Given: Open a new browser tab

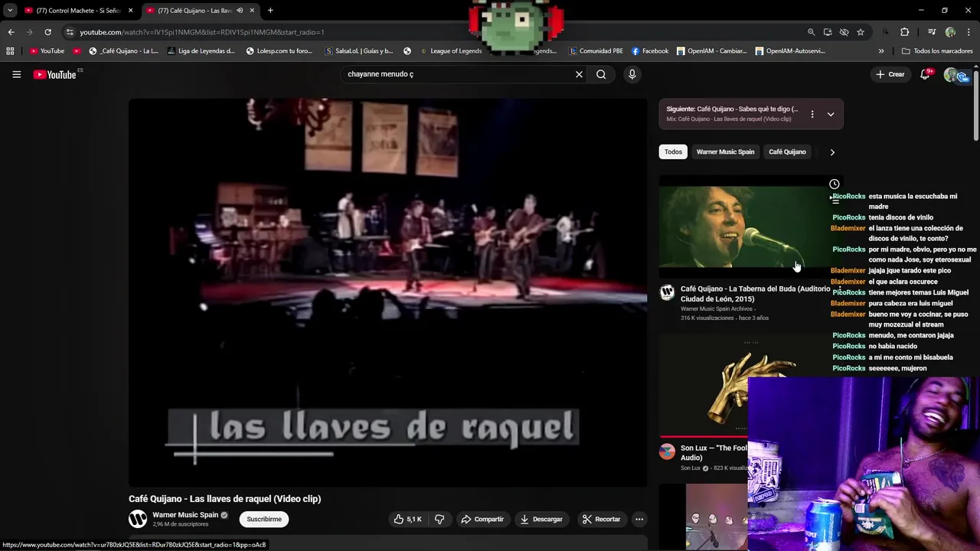Looking at the screenshot, I should click(270, 11).
